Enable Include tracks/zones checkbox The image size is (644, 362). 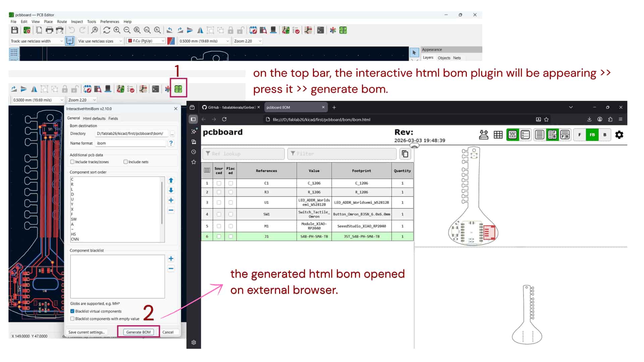click(x=72, y=162)
